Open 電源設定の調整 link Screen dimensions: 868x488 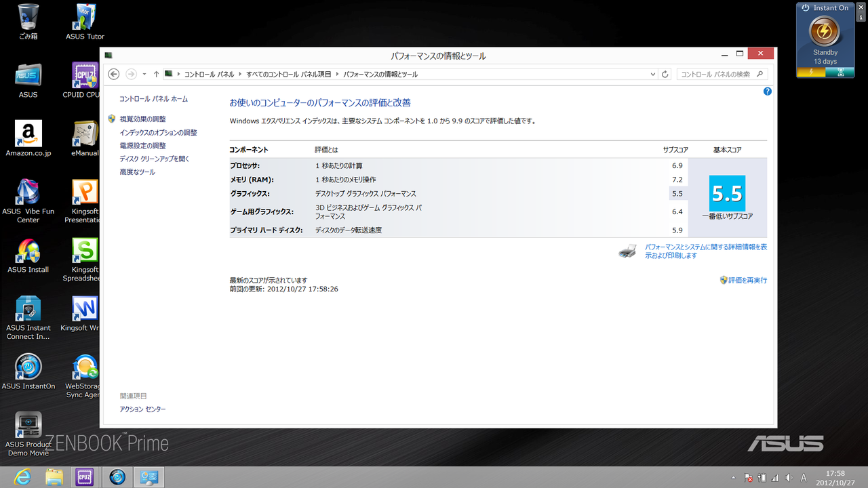pos(142,146)
